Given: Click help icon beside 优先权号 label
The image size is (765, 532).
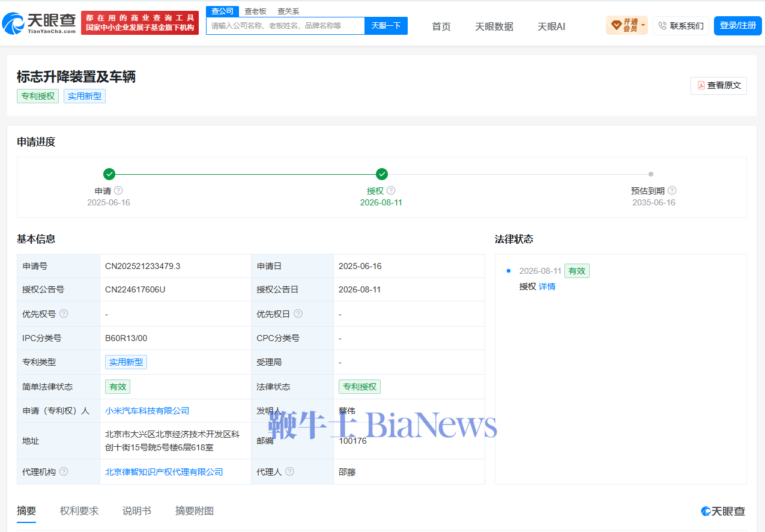Looking at the screenshot, I should coord(64,313).
